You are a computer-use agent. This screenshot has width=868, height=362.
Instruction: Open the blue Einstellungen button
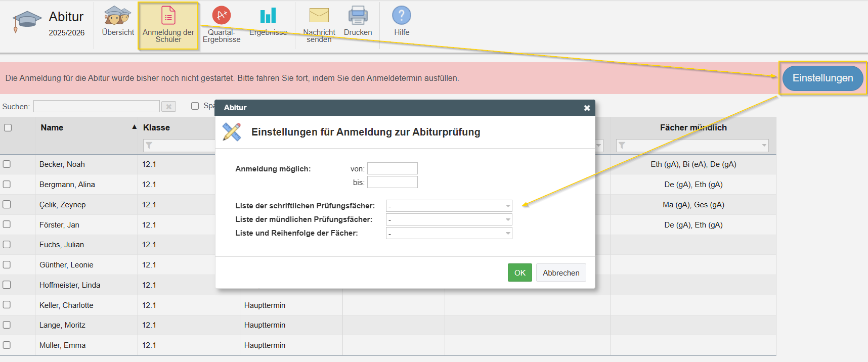[822, 78]
